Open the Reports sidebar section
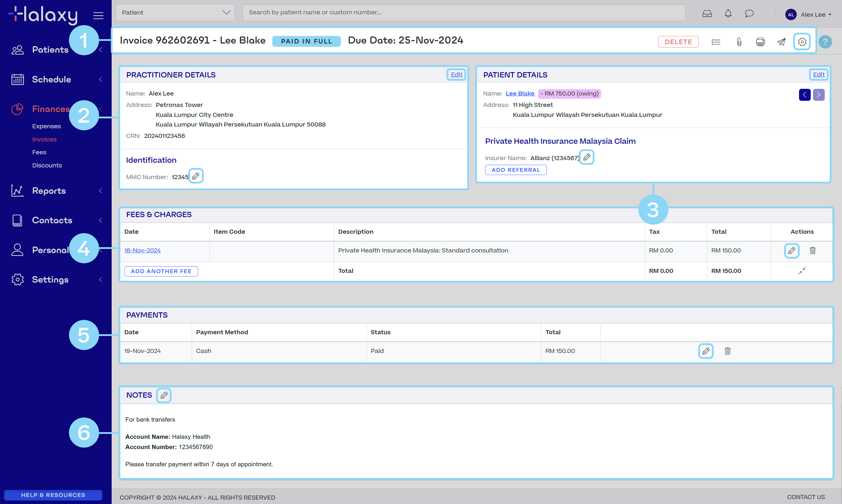The width and height of the screenshot is (842, 504). [x=49, y=191]
